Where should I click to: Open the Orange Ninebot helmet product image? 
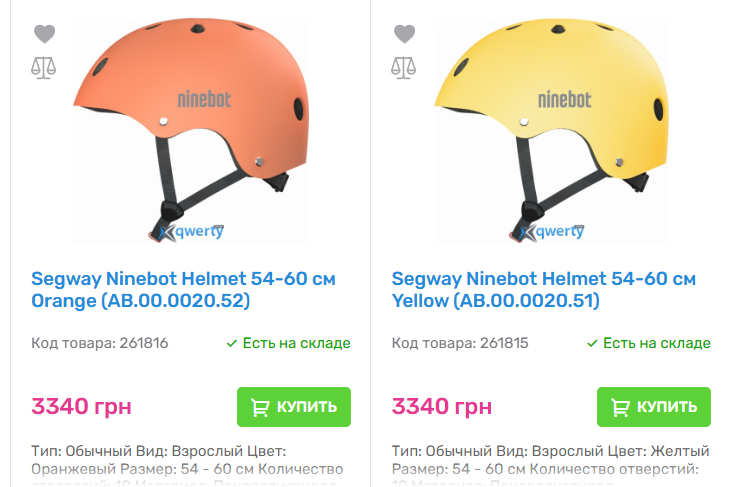[191, 130]
